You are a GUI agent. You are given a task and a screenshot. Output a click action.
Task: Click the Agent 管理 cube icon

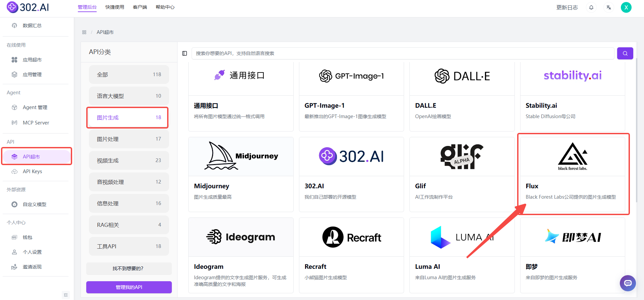point(14,107)
